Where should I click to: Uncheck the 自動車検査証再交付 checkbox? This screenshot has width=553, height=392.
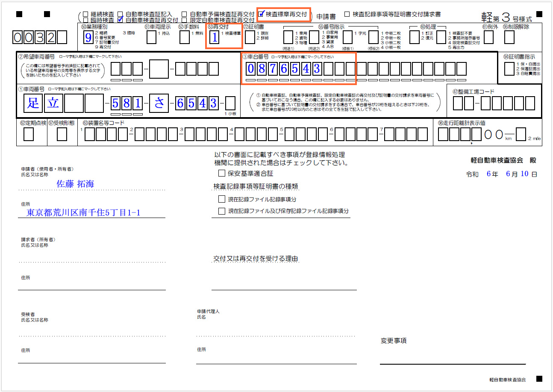[x=121, y=20]
